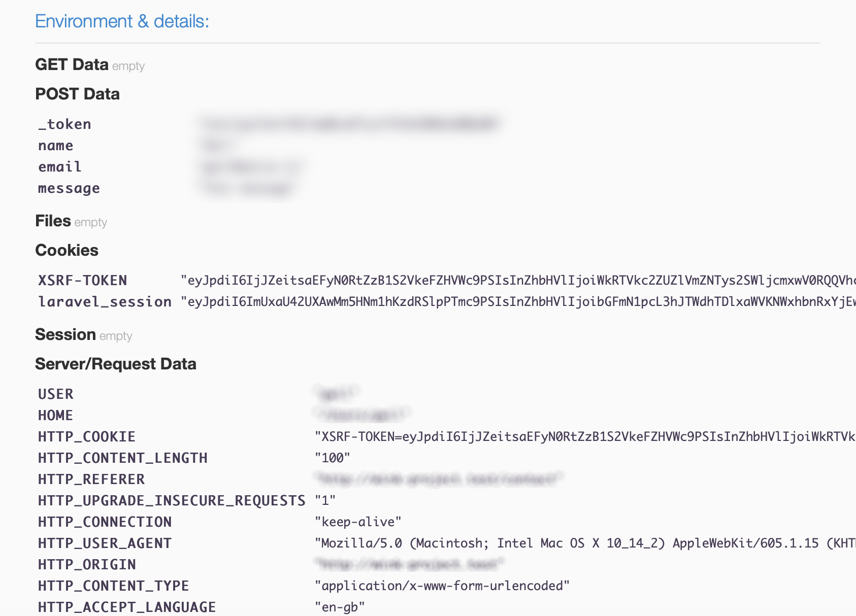This screenshot has height=616, width=856.
Task: Click the _token key in POST Data
Action: pyautogui.click(x=64, y=124)
